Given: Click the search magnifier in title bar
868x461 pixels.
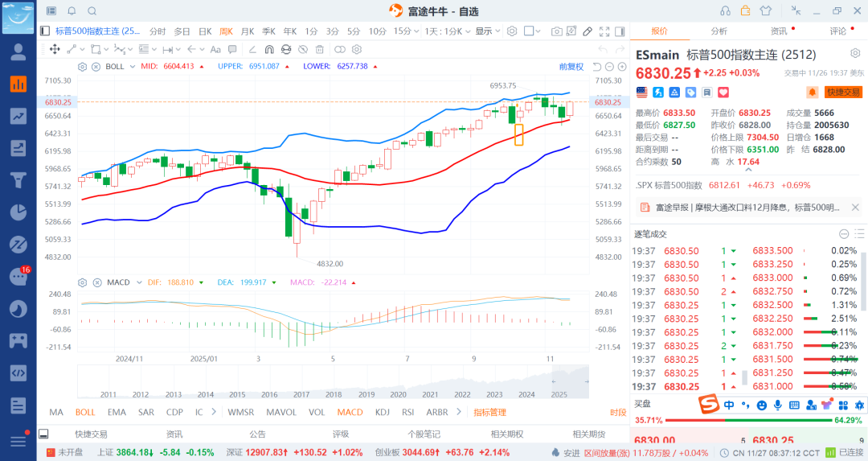Looking at the screenshot, I should point(92,11).
